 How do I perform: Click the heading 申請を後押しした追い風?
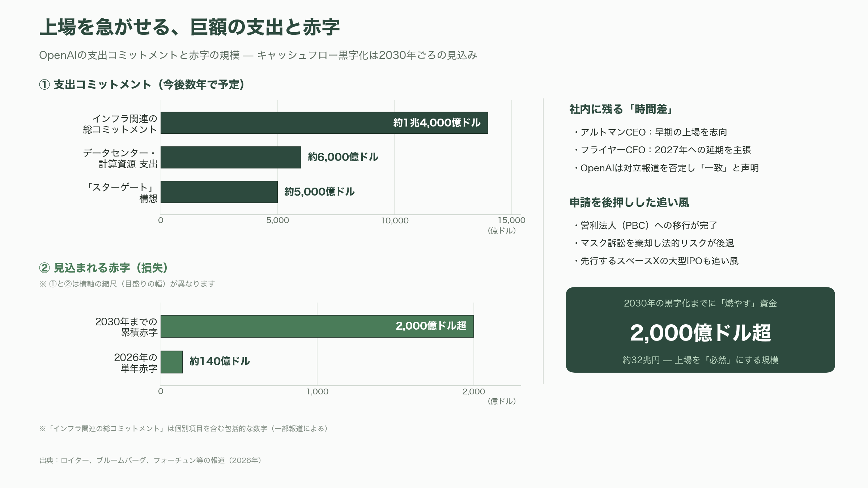(x=629, y=202)
